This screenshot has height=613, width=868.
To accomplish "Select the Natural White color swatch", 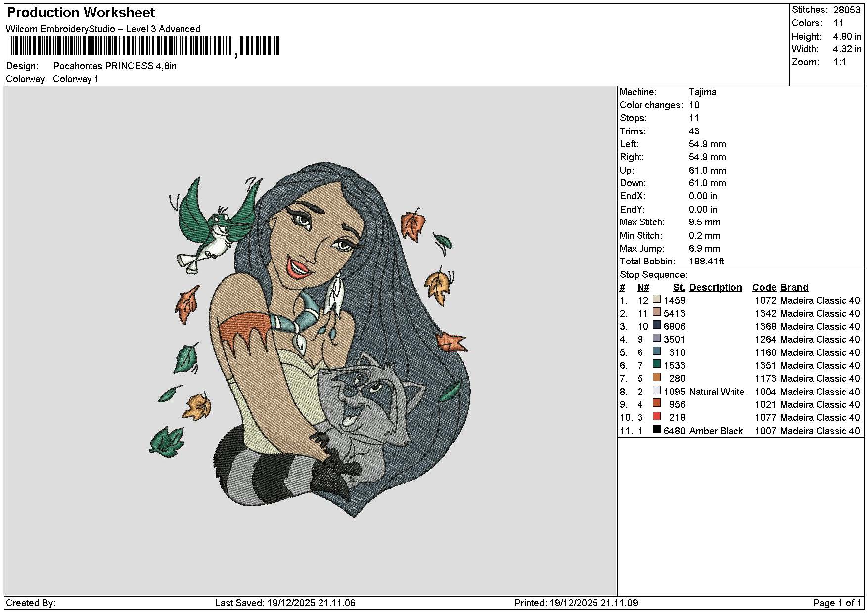I will coord(657,390).
